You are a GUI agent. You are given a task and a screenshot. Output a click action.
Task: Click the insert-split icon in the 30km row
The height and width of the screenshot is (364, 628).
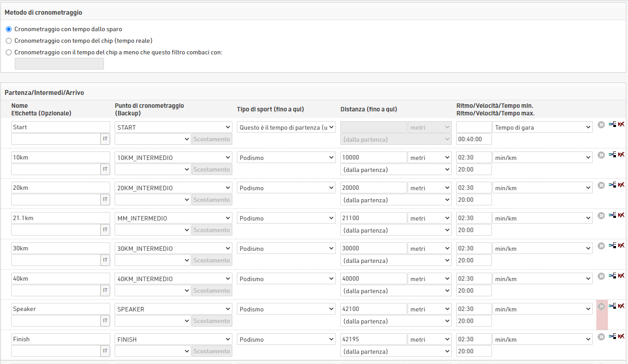pyautogui.click(x=612, y=245)
